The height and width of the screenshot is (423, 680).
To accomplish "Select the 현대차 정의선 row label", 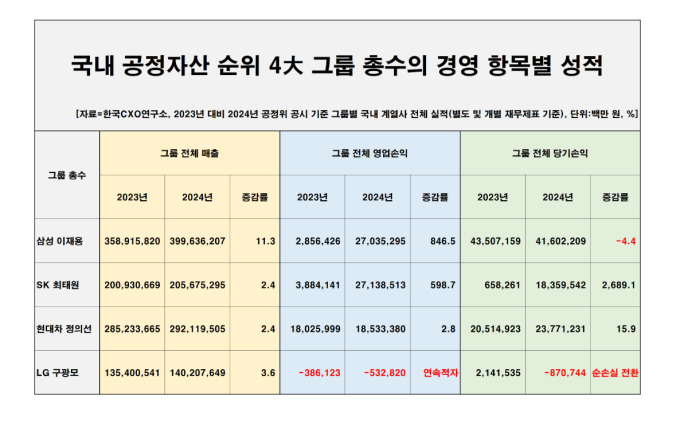I will click(x=64, y=329).
